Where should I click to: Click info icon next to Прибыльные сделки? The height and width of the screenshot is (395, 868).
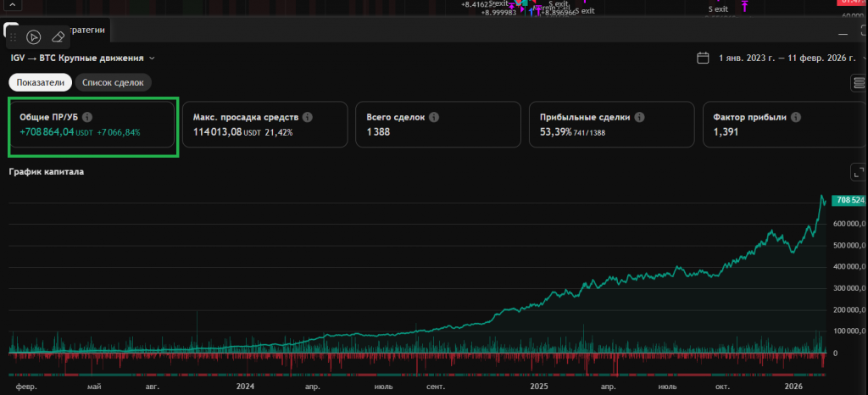(x=639, y=118)
